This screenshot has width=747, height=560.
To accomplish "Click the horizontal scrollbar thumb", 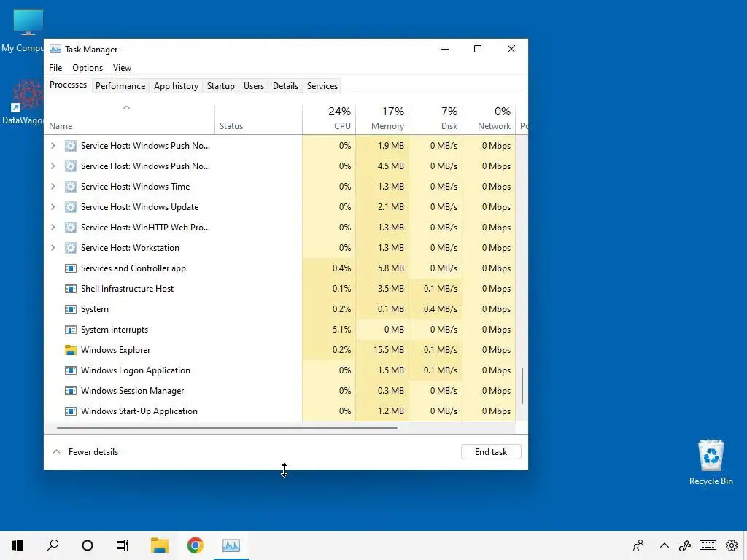I will [x=227, y=428].
